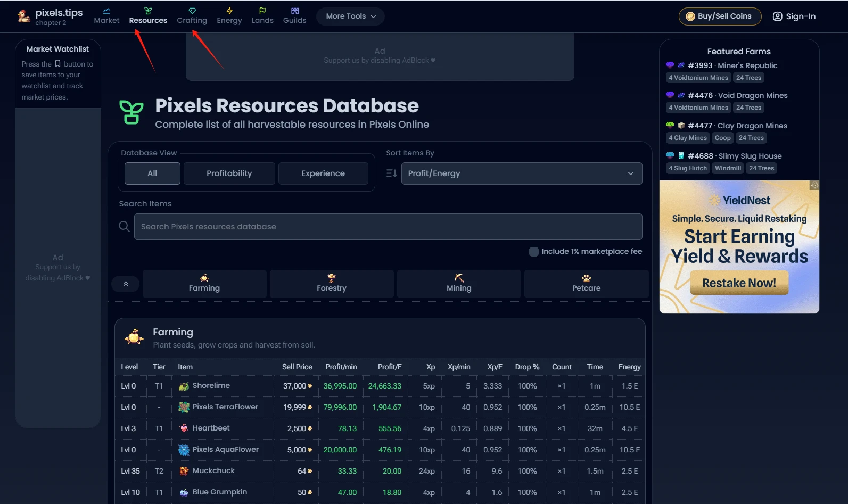Open the Crafting diamond icon
Screen dimensions: 848x504
tap(192, 11)
